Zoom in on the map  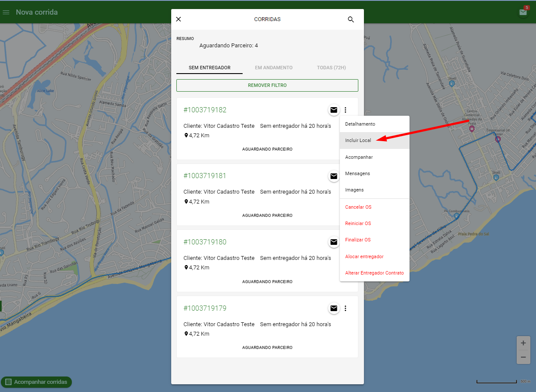[523, 343]
